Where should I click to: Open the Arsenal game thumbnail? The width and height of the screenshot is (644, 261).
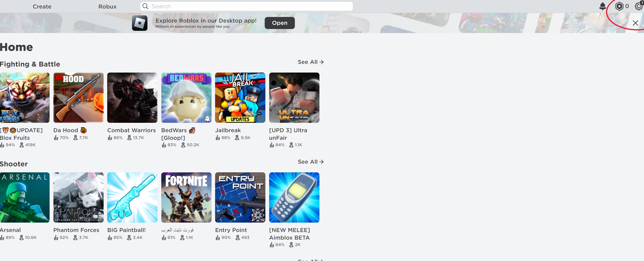[x=25, y=197]
